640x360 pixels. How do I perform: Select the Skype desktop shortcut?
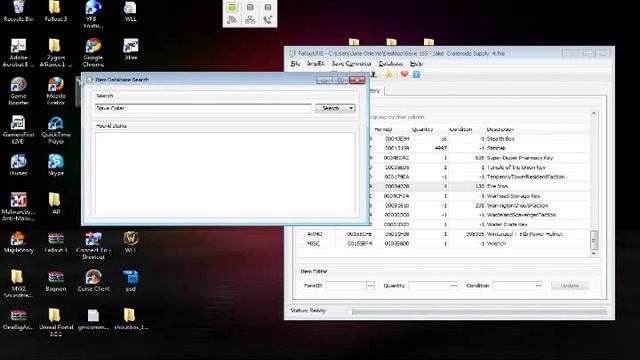(56, 164)
